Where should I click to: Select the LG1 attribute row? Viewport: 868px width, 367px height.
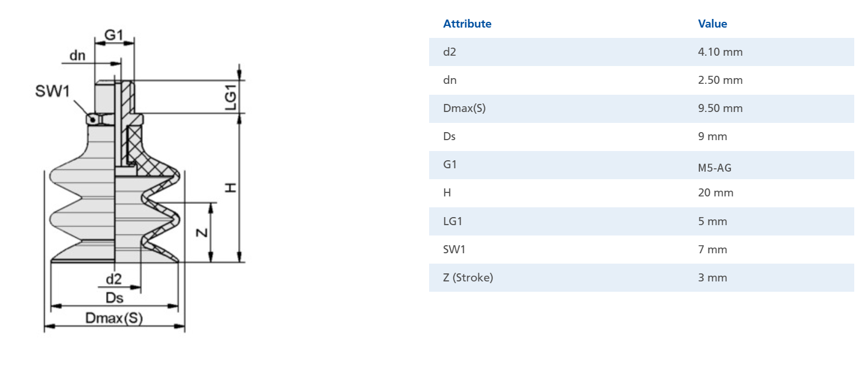coord(641,221)
